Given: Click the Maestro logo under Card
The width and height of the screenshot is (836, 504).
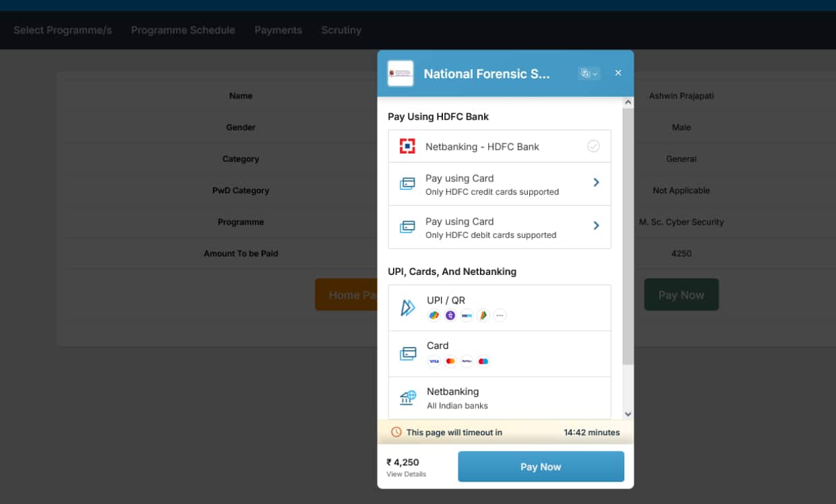Looking at the screenshot, I should tap(483, 361).
